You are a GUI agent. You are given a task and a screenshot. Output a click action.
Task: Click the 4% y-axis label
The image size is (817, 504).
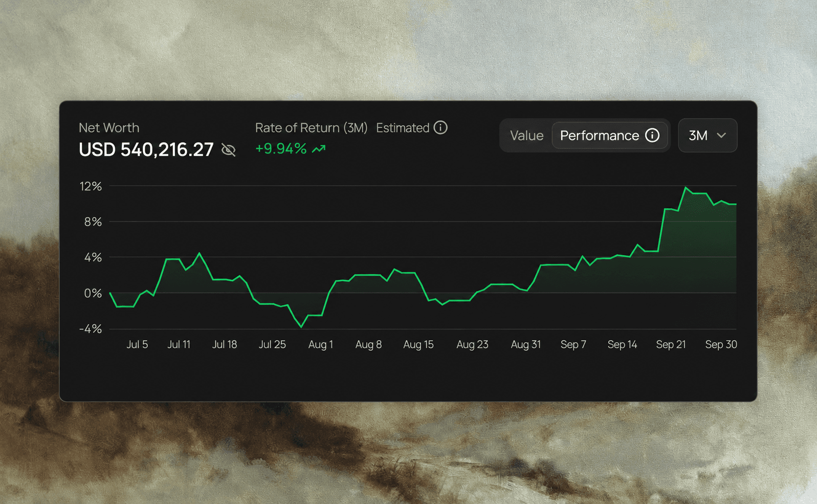coord(93,257)
